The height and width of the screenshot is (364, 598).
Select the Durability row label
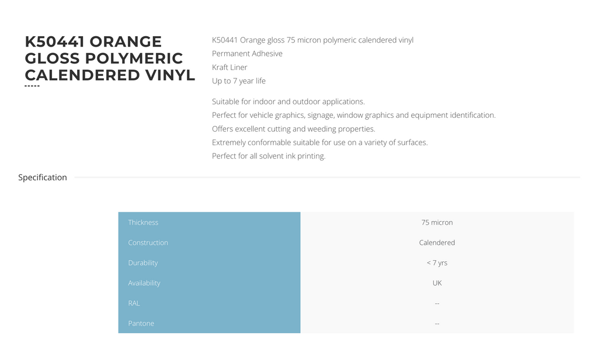[142, 263]
